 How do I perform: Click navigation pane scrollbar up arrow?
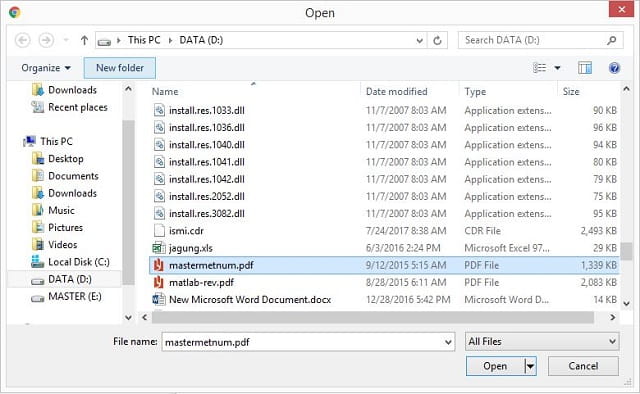pyautogui.click(x=128, y=89)
